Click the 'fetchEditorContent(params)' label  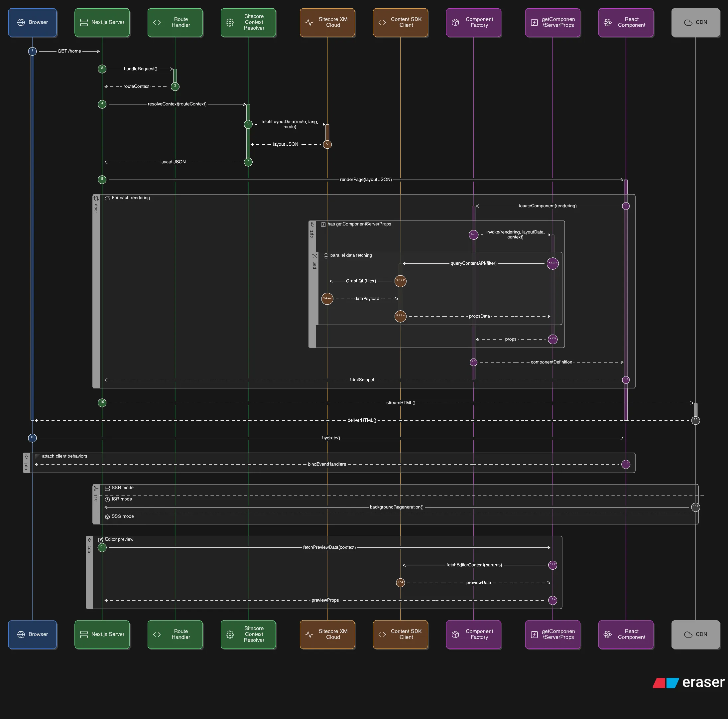[x=474, y=565]
